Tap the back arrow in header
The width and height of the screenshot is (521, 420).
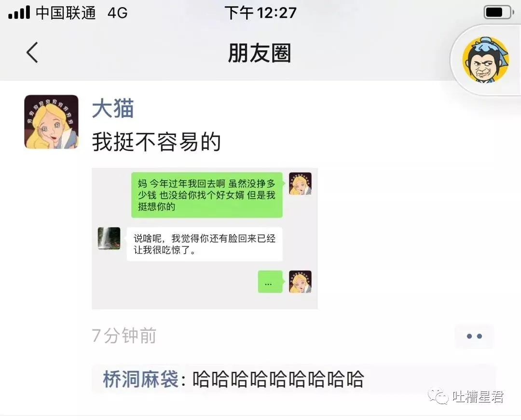click(32, 53)
